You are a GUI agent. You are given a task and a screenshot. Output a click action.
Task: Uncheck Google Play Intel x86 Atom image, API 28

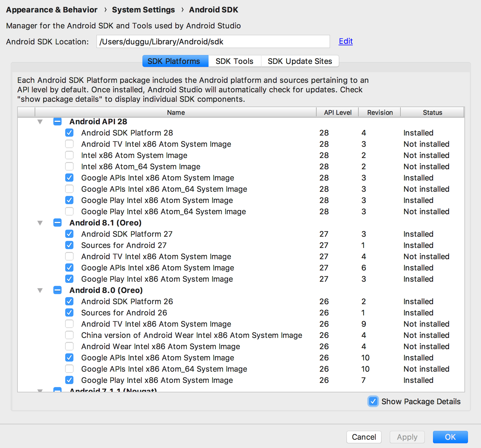pos(69,200)
